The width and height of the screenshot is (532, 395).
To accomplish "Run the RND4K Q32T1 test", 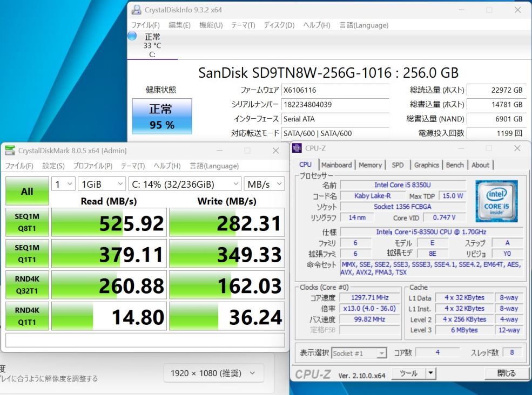I will [x=27, y=285].
